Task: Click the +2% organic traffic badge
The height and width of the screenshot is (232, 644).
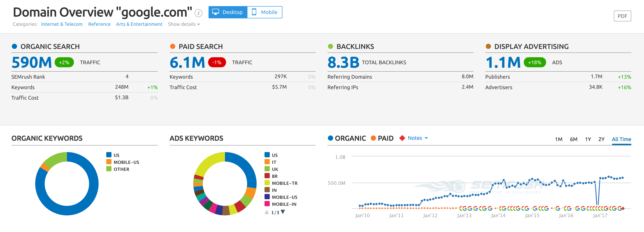Action: (x=64, y=62)
